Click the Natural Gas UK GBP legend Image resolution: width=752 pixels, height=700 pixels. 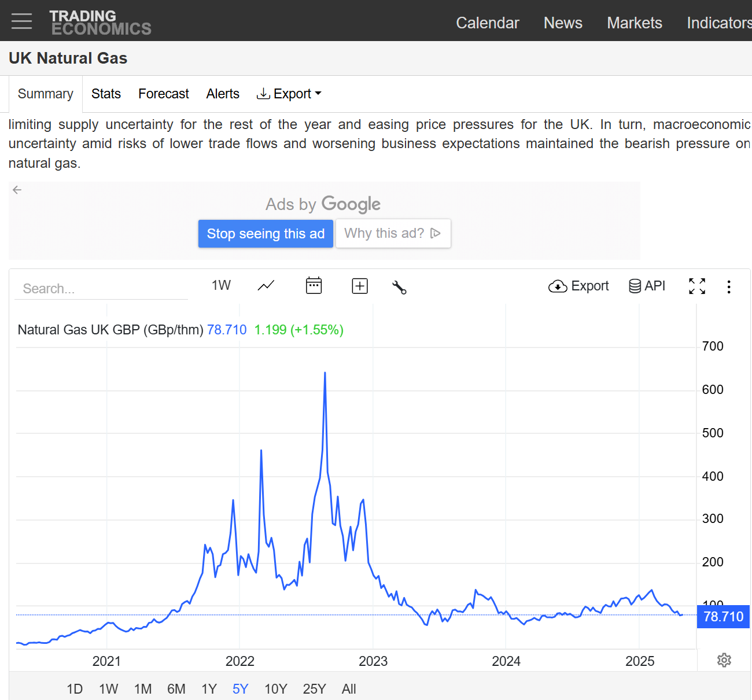tap(110, 330)
